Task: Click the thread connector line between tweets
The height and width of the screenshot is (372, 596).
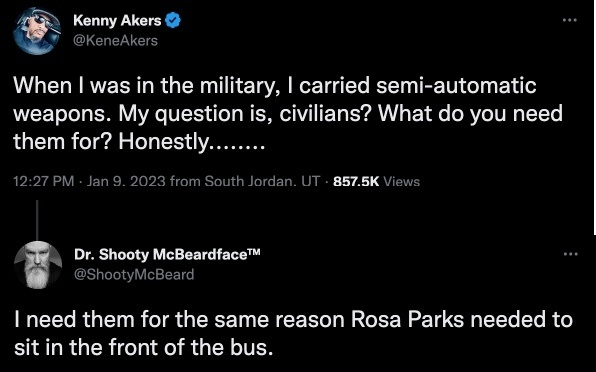Action: tap(37, 220)
